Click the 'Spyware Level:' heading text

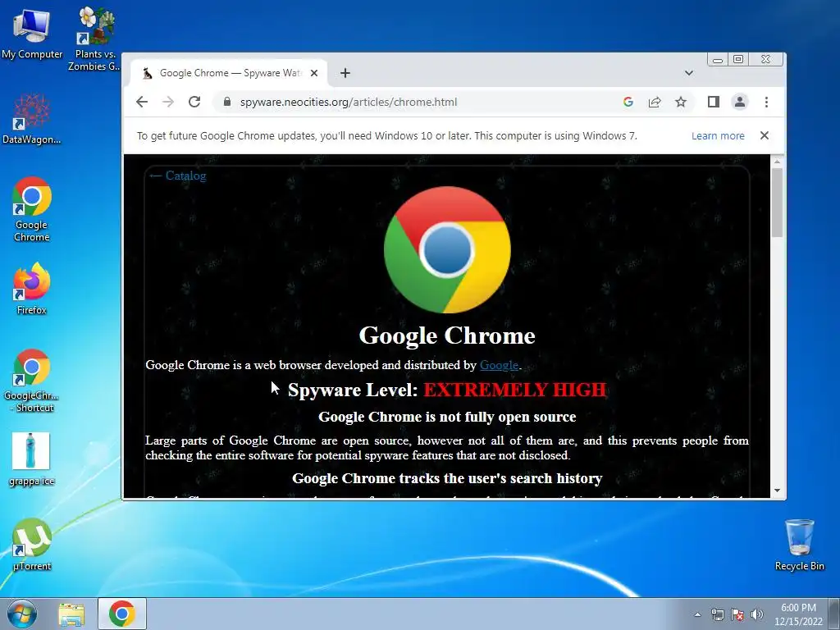click(353, 390)
